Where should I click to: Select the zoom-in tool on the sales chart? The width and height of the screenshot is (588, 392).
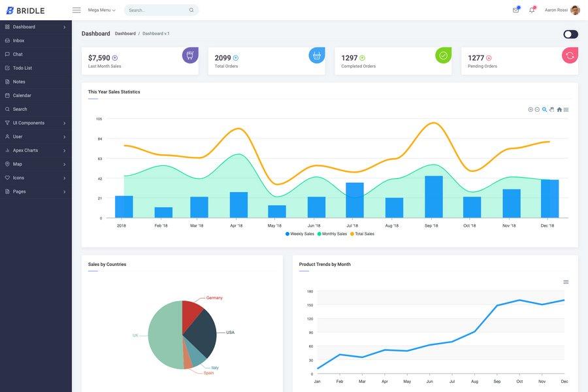click(x=529, y=108)
